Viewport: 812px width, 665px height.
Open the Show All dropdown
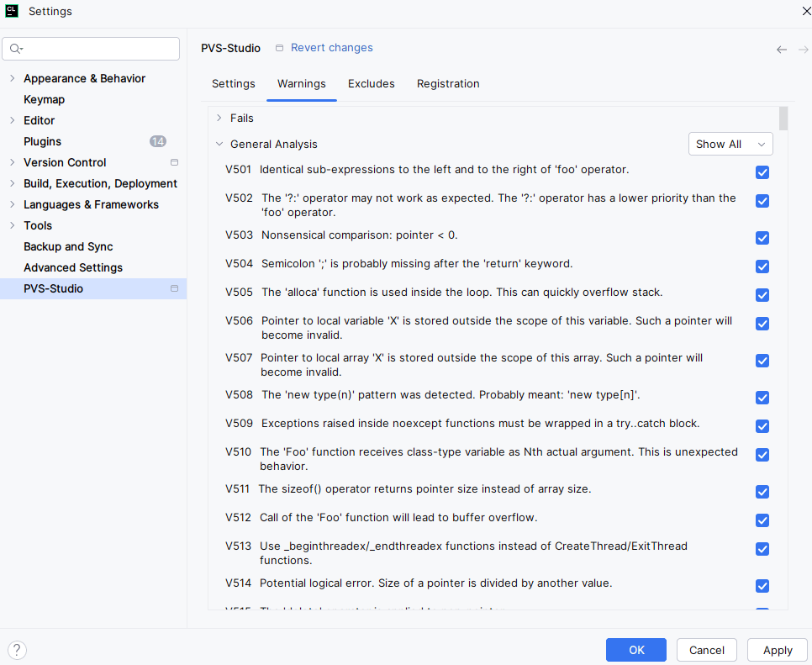[730, 144]
